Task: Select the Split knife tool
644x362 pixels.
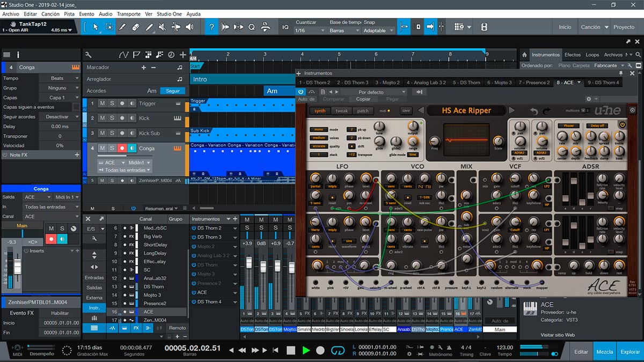Action: pos(122,27)
